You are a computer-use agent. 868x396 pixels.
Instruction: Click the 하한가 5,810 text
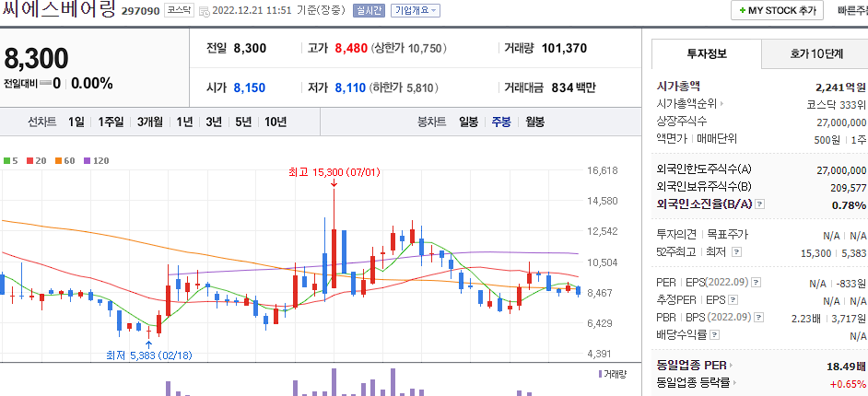(405, 87)
